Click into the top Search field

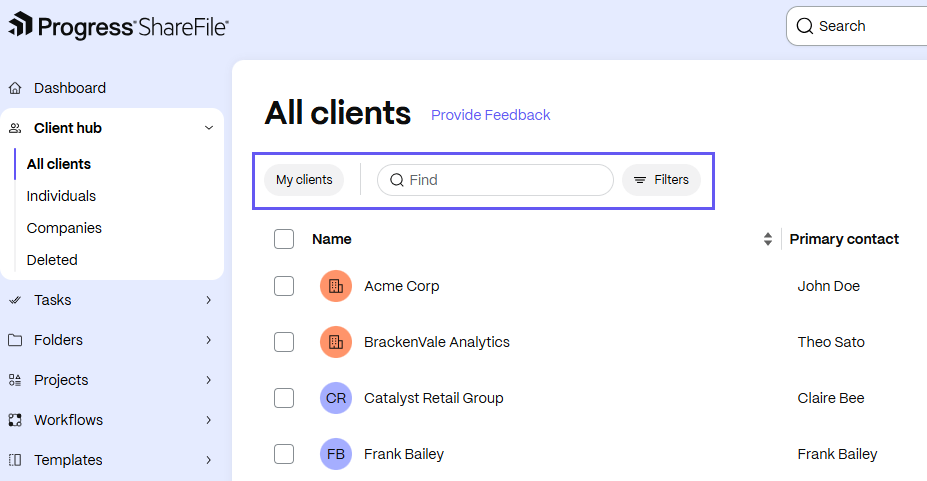pos(857,26)
